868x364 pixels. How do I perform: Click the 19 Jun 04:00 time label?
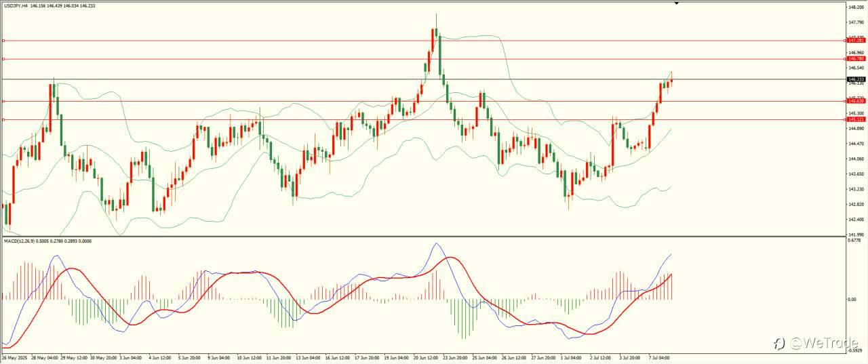coord(397,357)
